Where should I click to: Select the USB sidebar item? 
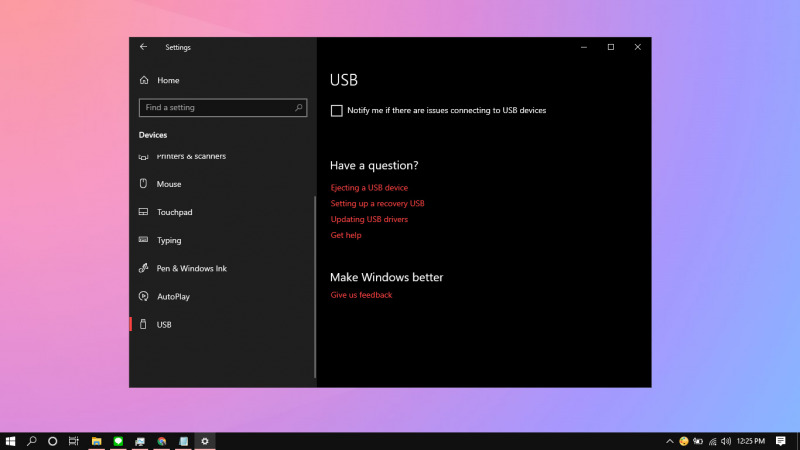click(164, 325)
